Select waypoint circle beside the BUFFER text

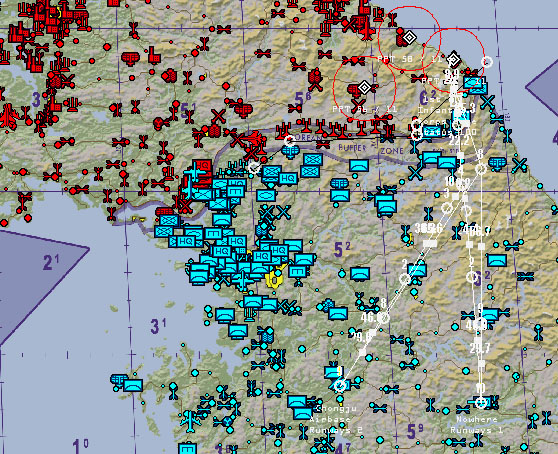pos(290,141)
